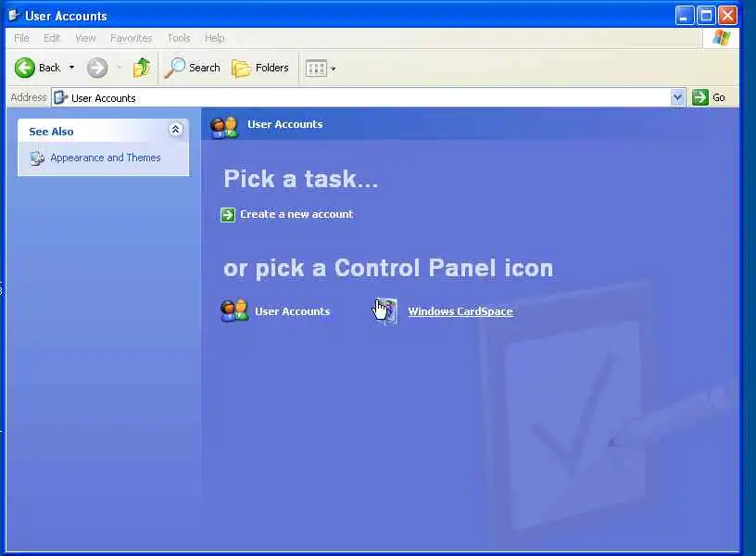Image resolution: width=756 pixels, height=556 pixels.
Task: Collapse the See Also panel
Action: 175,129
